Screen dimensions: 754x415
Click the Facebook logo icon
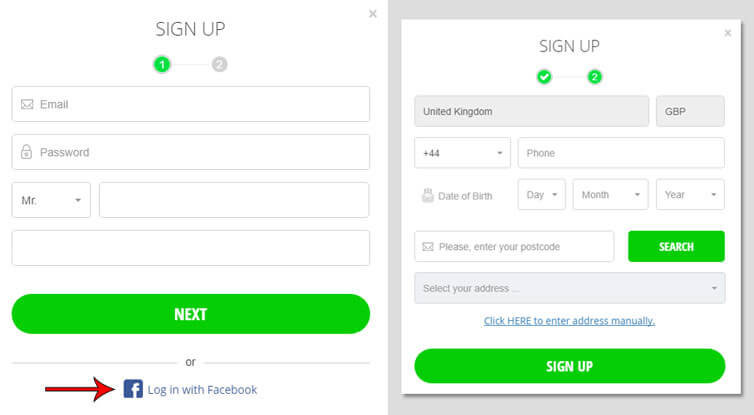pyautogui.click(x=133, y=389)
